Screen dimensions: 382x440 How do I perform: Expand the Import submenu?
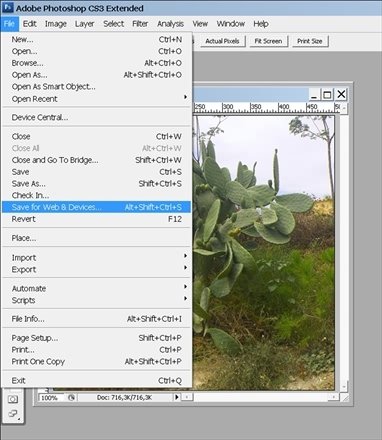click(97, 257)
